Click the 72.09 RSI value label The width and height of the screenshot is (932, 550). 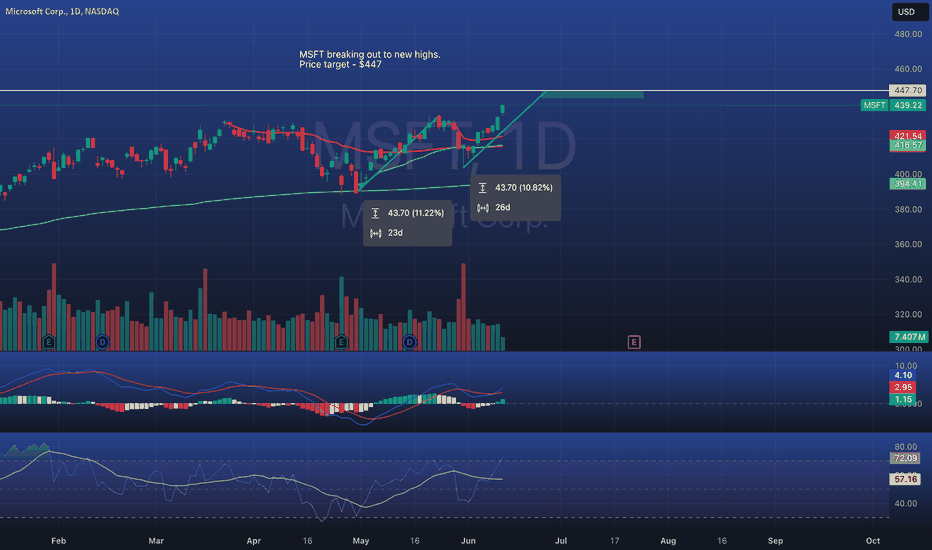click(x=905, y=458)
